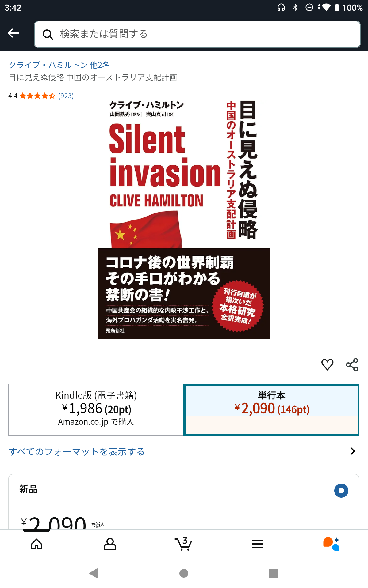Expand すべてのフォーマットを表示する chevron

[x=353, y=451]
